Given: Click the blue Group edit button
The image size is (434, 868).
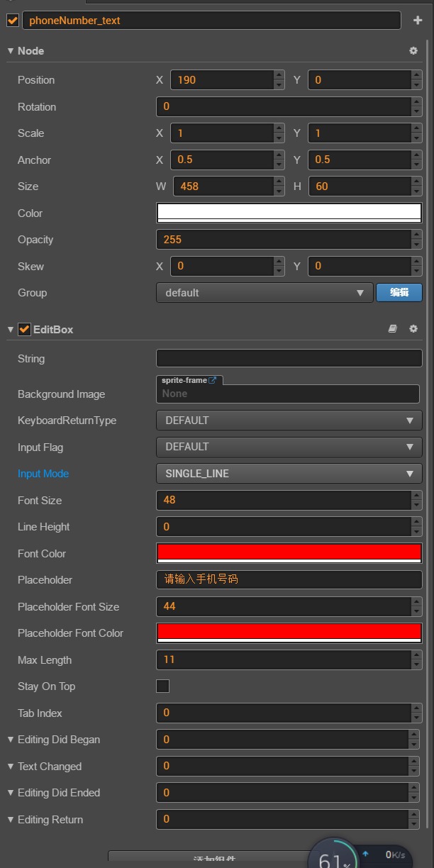Looking at the screenshot, I should tap(399, 293).
